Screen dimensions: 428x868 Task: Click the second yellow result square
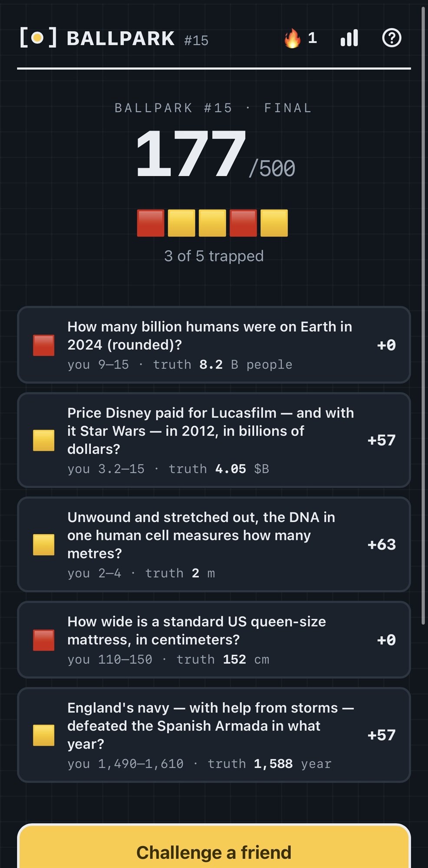(x=181, y=223)
